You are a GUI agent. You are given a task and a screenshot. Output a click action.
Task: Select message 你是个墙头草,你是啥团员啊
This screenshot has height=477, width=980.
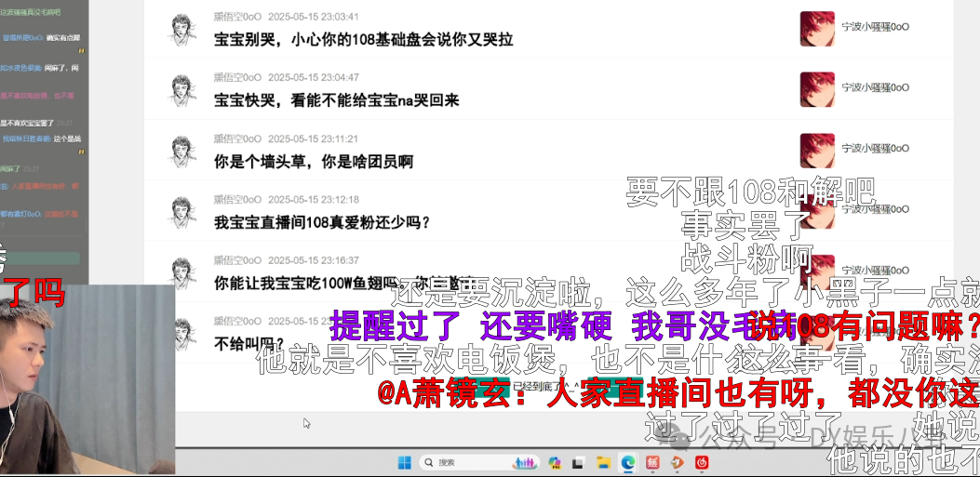click(x=314, y=162)
